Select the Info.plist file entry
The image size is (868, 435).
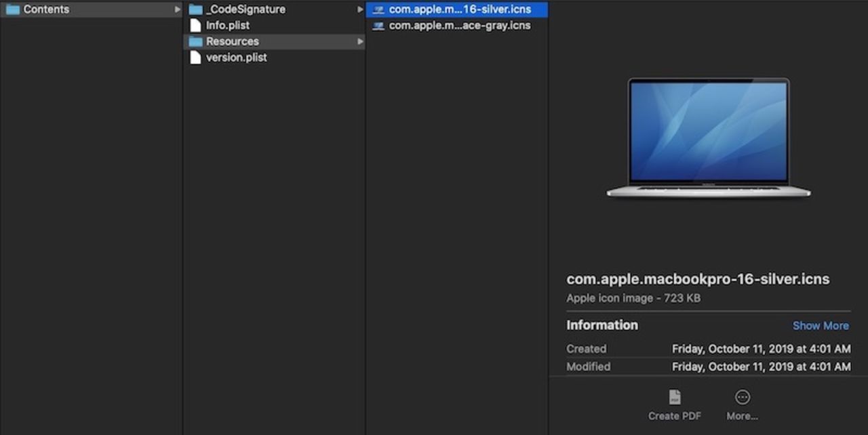(x=227, y=25)
